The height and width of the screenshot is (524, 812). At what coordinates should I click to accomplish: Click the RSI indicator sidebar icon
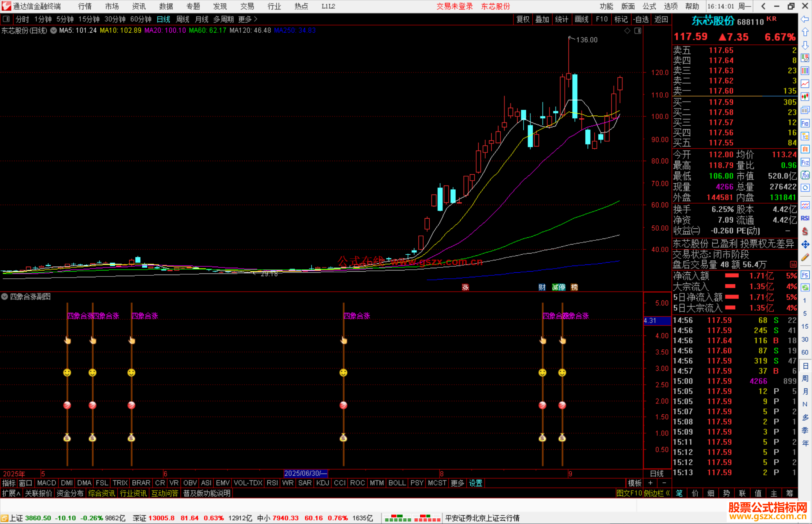805,218
